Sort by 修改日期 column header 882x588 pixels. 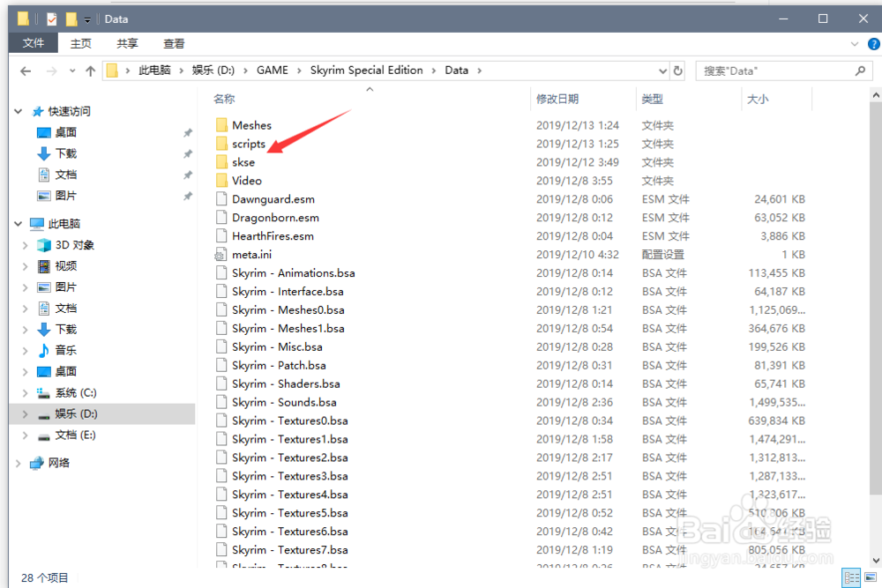pyautogui.click(x=557, y=99)
